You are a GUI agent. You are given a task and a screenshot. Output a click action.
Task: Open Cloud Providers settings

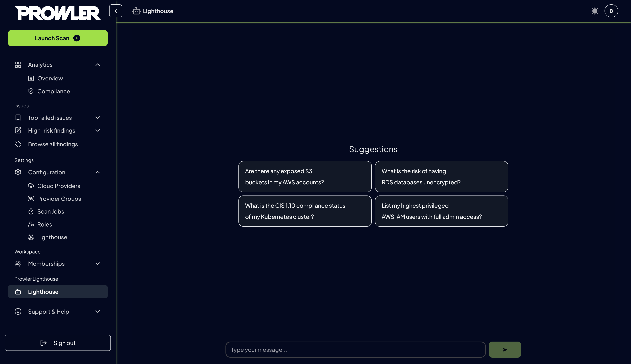tap(59, 186)
